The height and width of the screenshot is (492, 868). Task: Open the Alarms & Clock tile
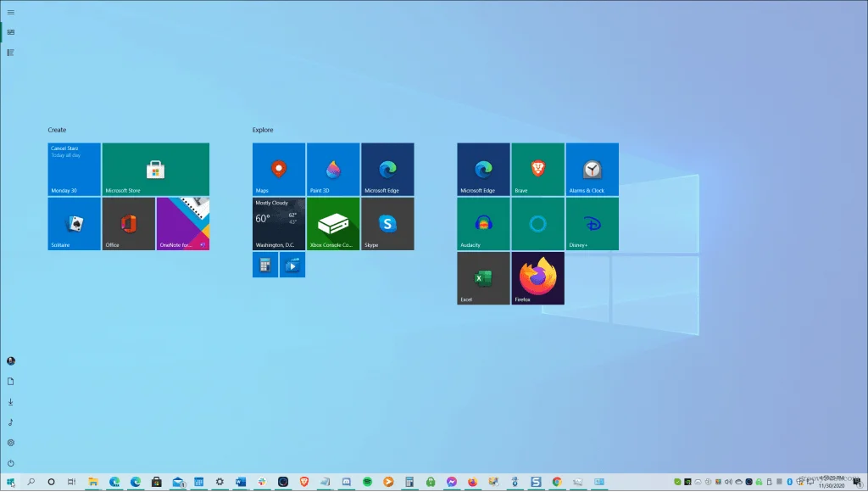(x=593, y=170)
